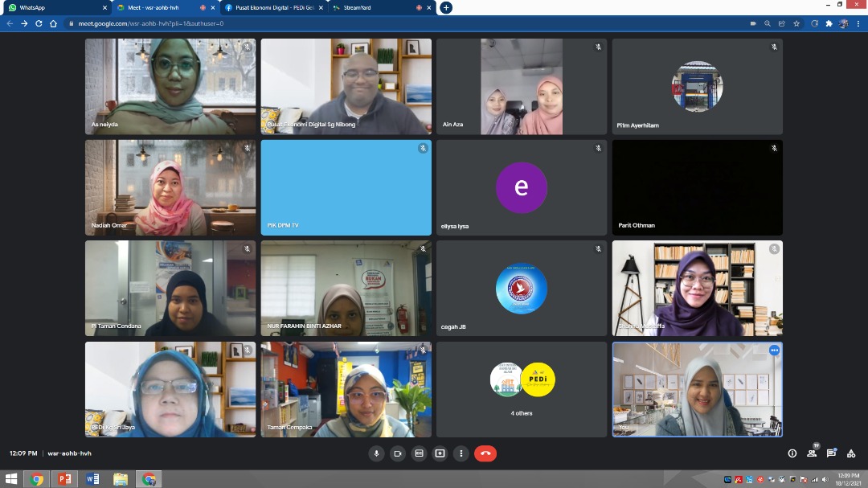Screen dimensions: 868x488
Task: Turn on captions in the call bar
Action: (x=419, y=453)
